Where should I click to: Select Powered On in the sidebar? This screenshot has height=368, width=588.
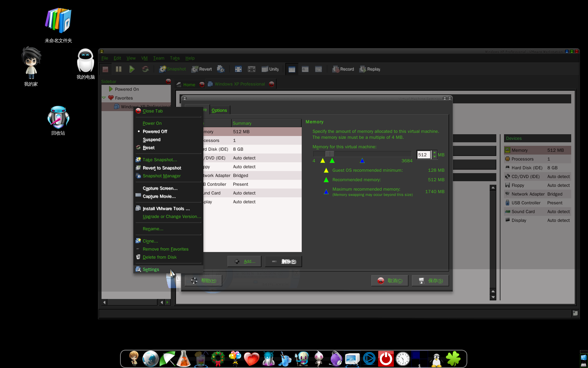pos(127,89)
